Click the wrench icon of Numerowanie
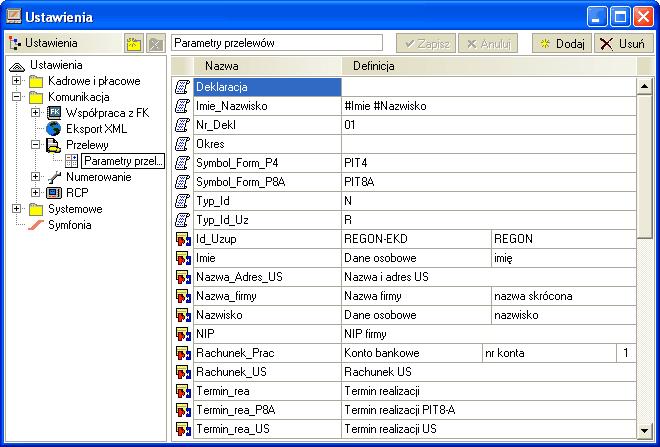This screenshot has width=660, height=447. tap(54, 177)
